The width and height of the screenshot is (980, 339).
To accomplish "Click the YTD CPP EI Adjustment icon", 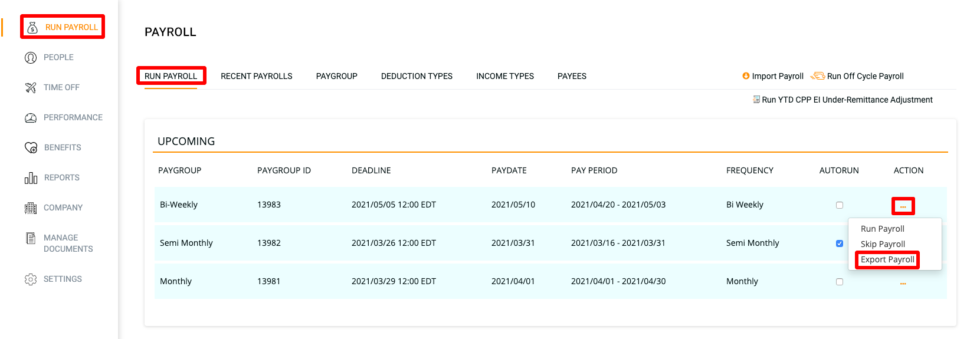I will tap(756, 100).
